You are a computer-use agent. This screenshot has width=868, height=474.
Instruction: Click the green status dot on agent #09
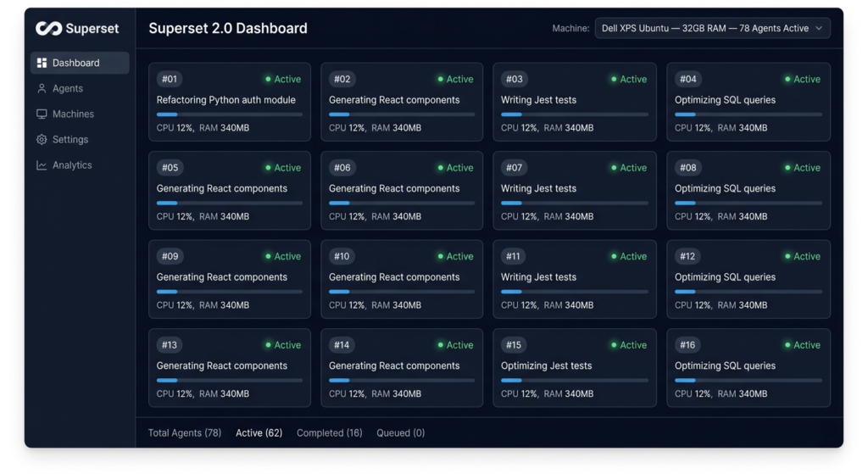(268, 256)
